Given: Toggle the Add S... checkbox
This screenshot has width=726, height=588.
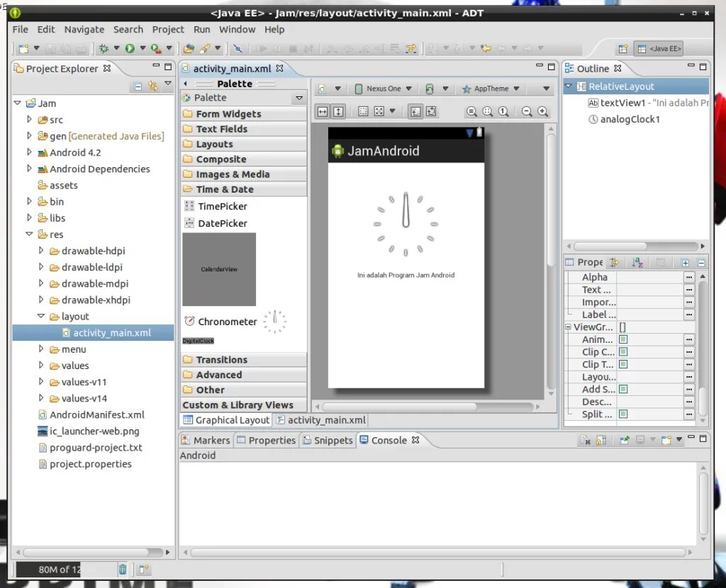Looking at the screenshot, I should pos(623,389).
